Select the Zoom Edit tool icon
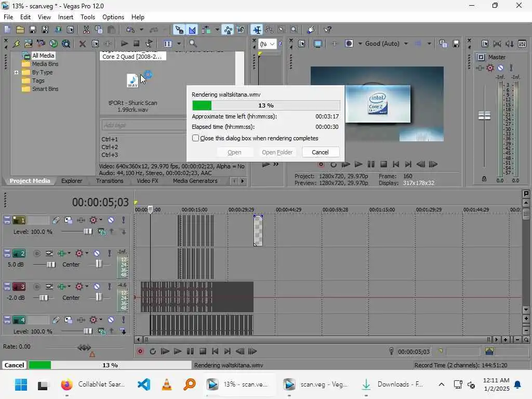This screenshot has height=399, width=532. (294, 30)
